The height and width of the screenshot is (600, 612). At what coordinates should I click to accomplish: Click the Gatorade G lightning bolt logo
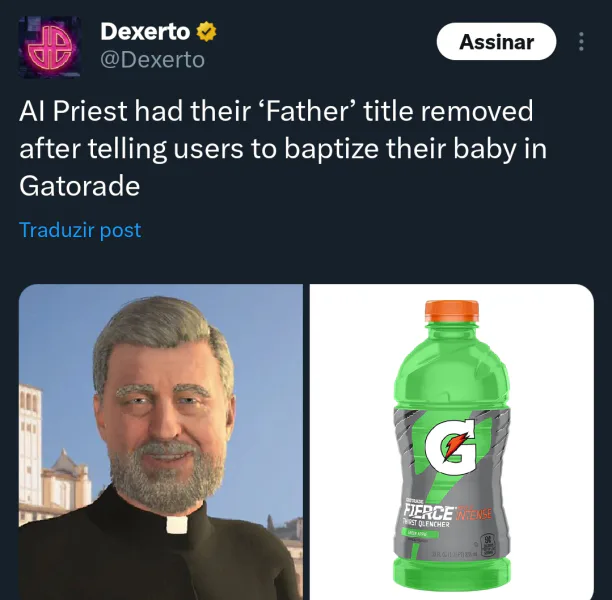click(x=451, y=446)
